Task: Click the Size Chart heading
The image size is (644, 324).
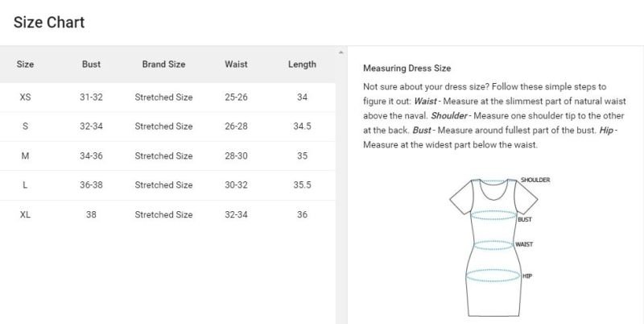Action: pos(49,23)
